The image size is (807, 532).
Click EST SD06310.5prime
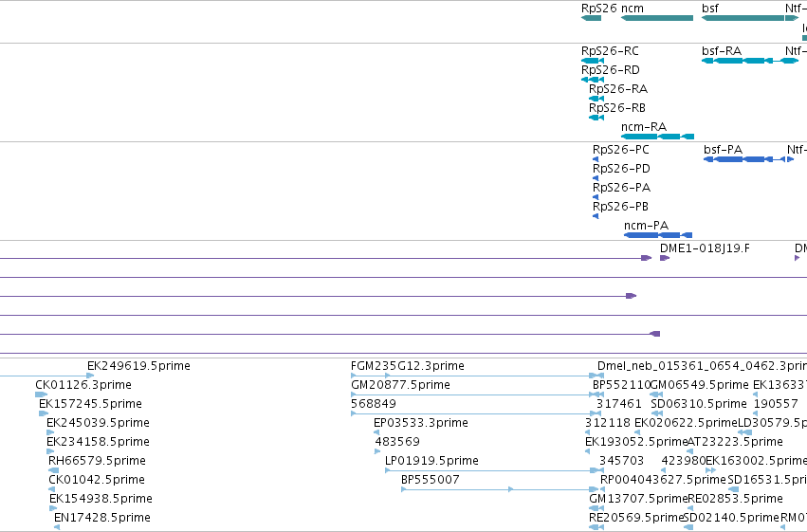point(699,404)
